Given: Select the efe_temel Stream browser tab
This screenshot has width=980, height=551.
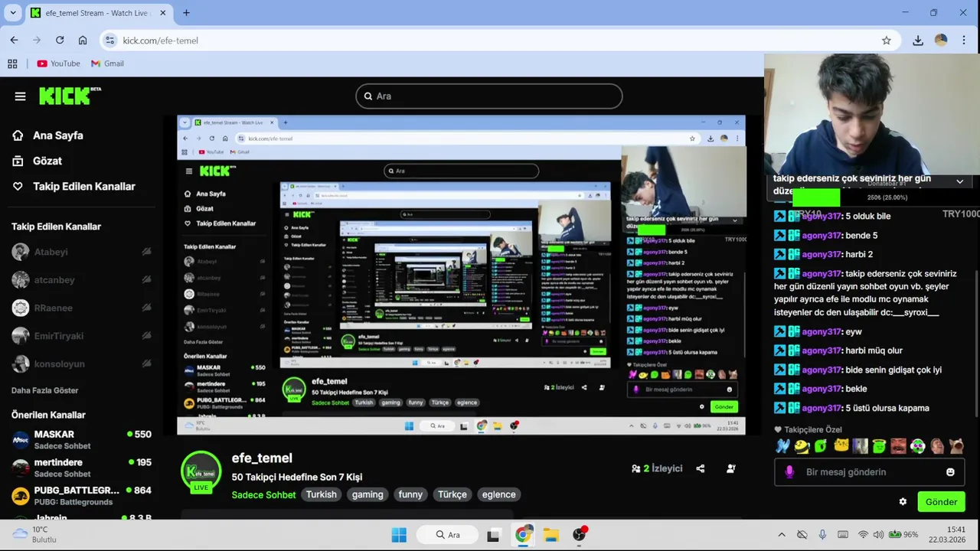Looking at the screenshot, I should click(x=97, y=13).
